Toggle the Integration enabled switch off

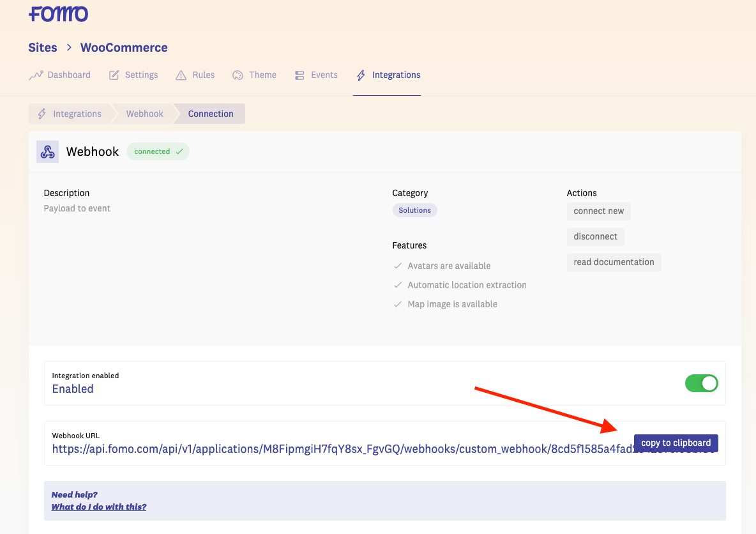pyautogui.click(x=702, y=383)
